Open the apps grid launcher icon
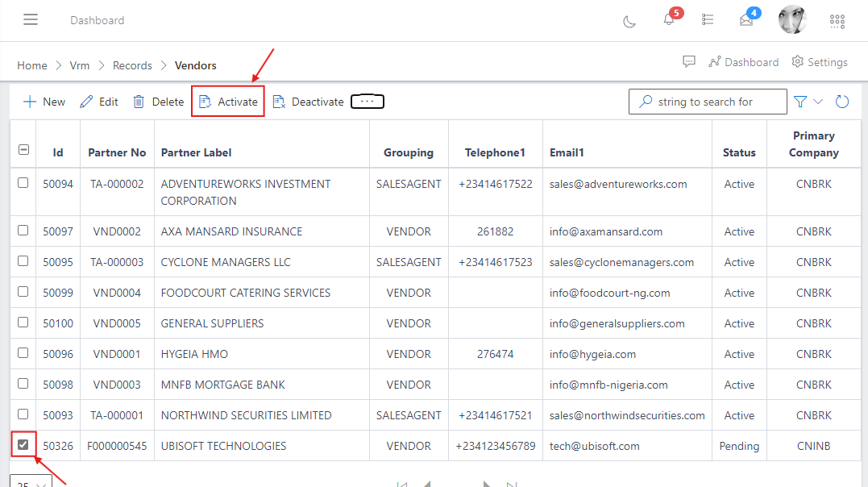The height and width of the screenshot is (487, 868). (837, 21)
